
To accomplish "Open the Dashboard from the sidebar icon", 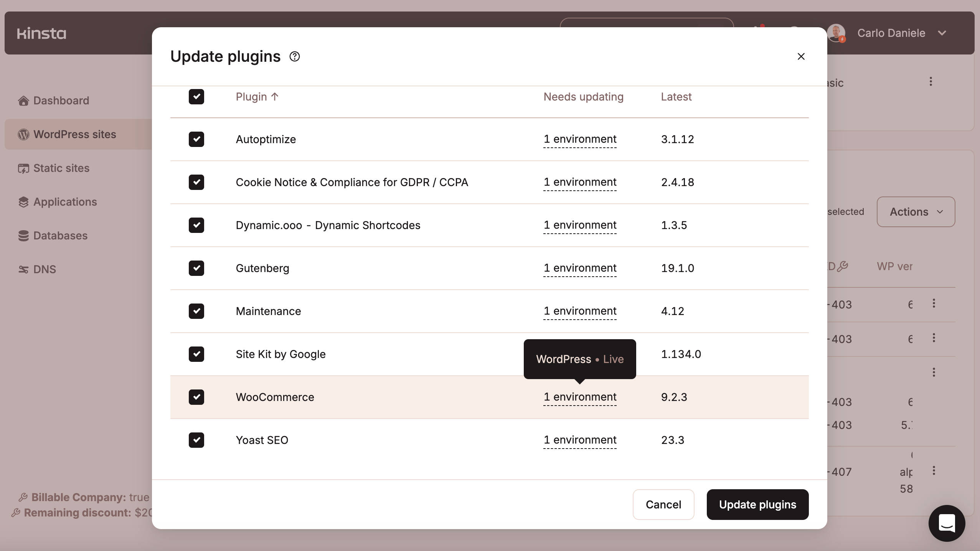I will pyautogui.click(x=24, y=101).
